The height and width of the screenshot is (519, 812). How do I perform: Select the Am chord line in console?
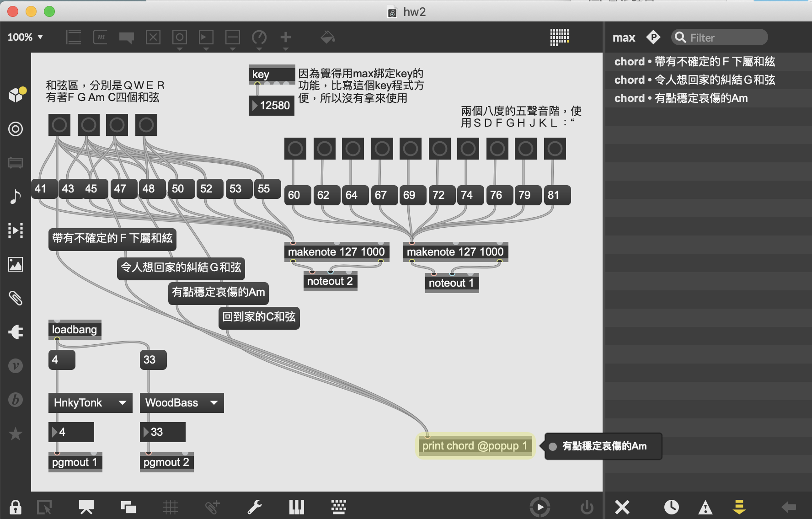point(681,98)
